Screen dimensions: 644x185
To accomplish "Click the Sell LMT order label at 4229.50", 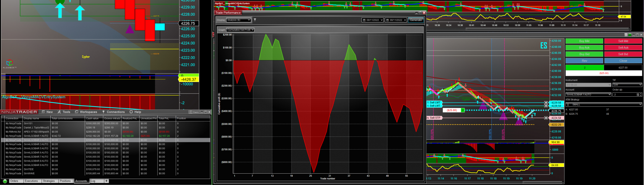I will (x=435, y=103).
